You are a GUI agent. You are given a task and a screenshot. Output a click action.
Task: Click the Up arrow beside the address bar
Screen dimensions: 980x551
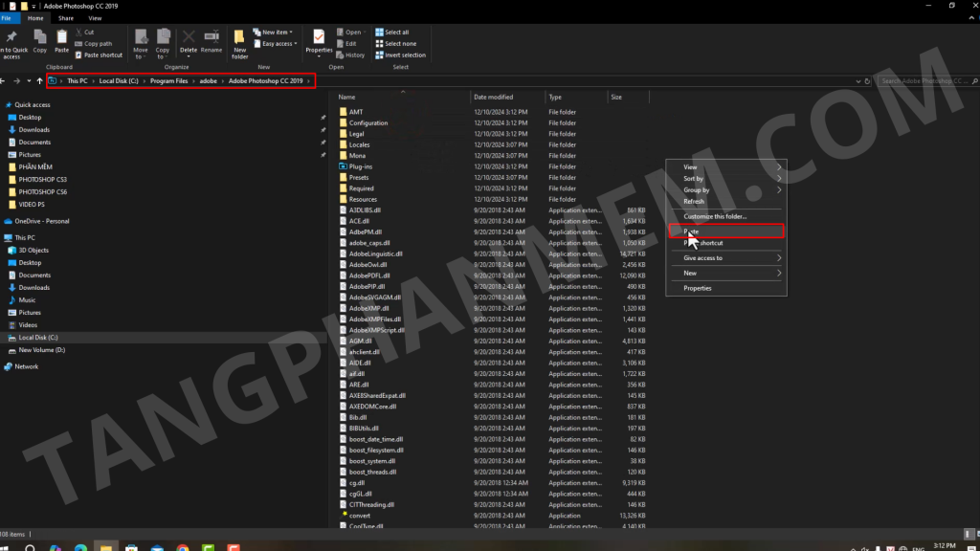click(x=39, y=81)
